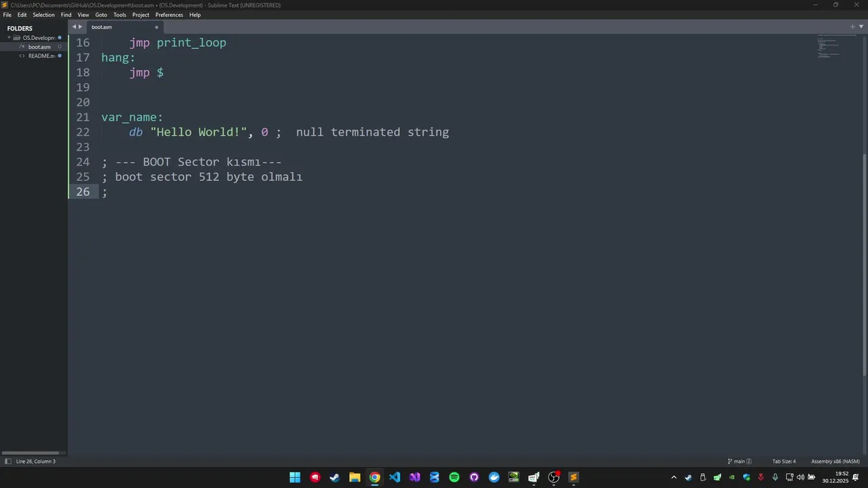The width and height of the screenshot is (868, 488).
Task: Show hidden system tray icons
Action: (x=673, y=477)
